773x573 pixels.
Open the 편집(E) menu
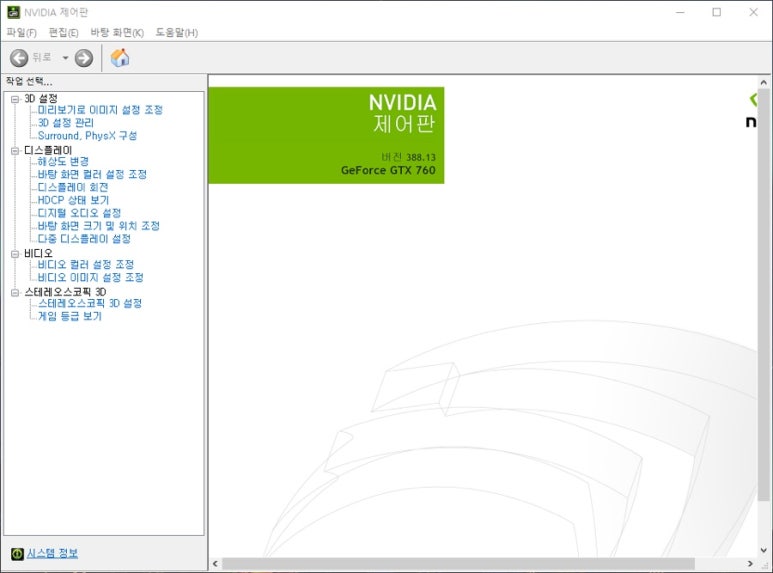63,33
